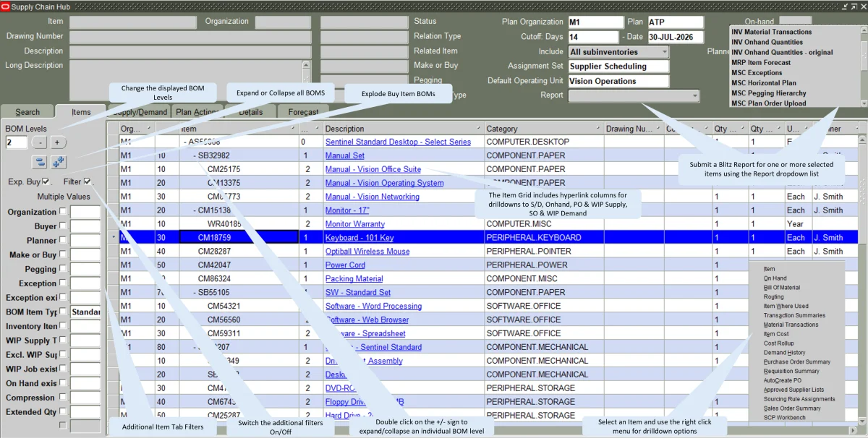Switch to the Items tab
This screenshot has height=441, width=868.
[x=81, y=112]
